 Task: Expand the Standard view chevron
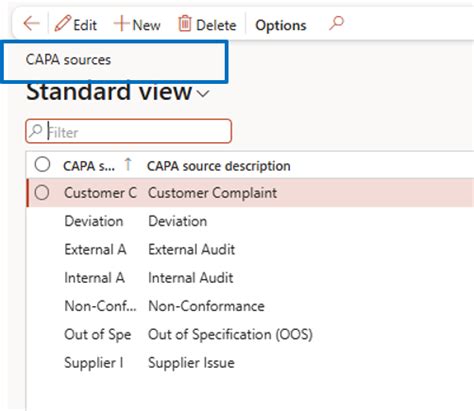coord(203,94)
